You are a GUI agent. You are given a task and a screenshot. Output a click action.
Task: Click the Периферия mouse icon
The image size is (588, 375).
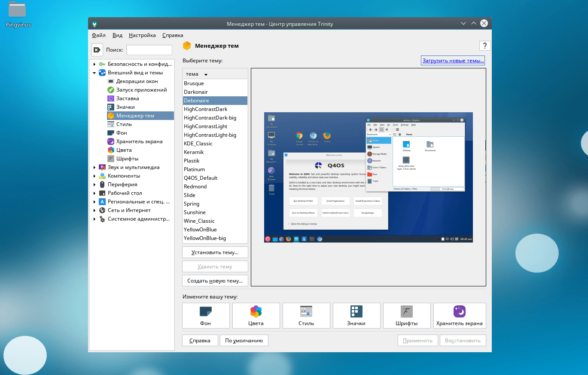pos(102,184)
